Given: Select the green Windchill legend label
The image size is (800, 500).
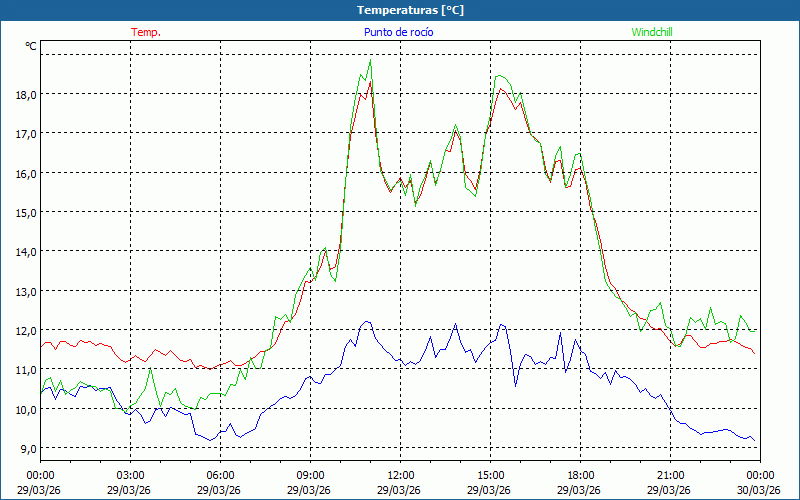Looking at the screenshot, I should click(651, 32).
